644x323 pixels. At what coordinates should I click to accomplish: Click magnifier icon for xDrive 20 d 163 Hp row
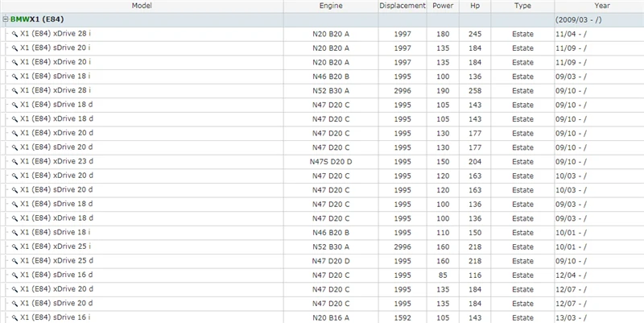pyautogui.click(x=14, y=176)
